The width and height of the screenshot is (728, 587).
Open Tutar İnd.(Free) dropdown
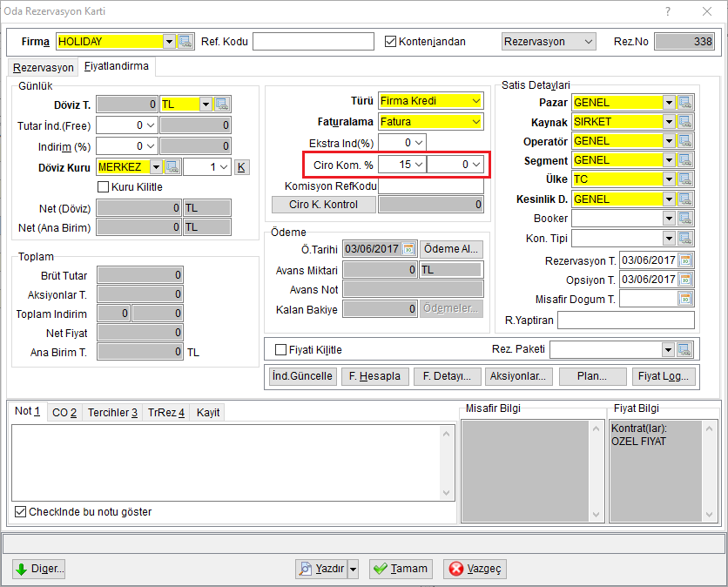[x=151, y=125]
